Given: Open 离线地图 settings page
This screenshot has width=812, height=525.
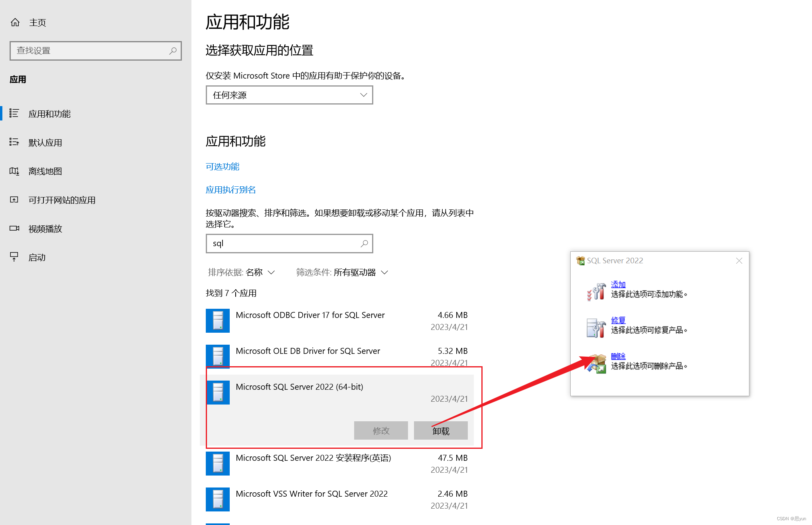Looking at the screenshot, I should [x=45, y=171].
